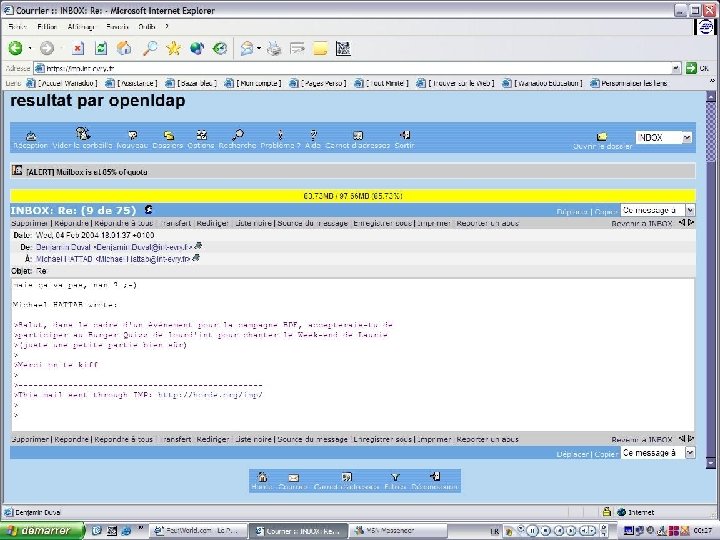Viewport: 720px width, 540px height.
Task: Open the top 'Ce message à' dropdown
Action: (690, 210)
